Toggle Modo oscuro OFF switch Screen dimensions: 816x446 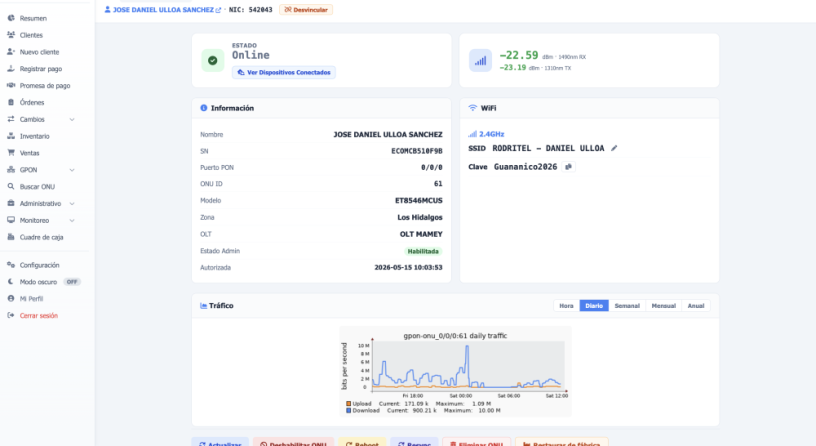72,282
